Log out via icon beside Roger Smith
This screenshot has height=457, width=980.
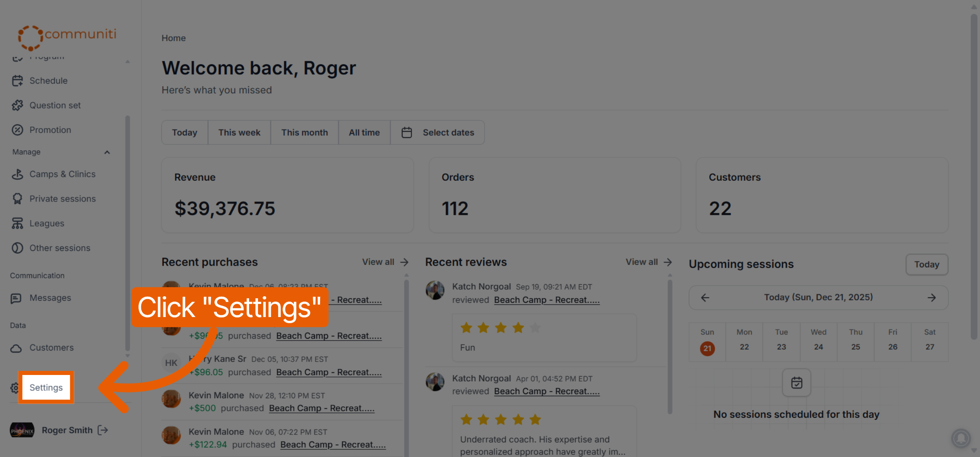click(x=103, y=430)
